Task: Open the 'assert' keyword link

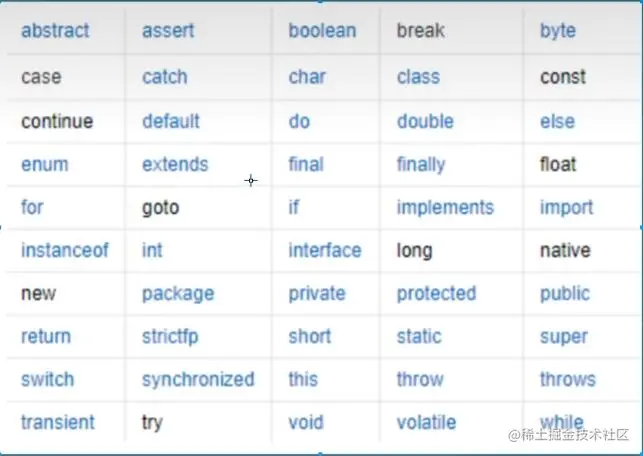Action: pos(168,31)
